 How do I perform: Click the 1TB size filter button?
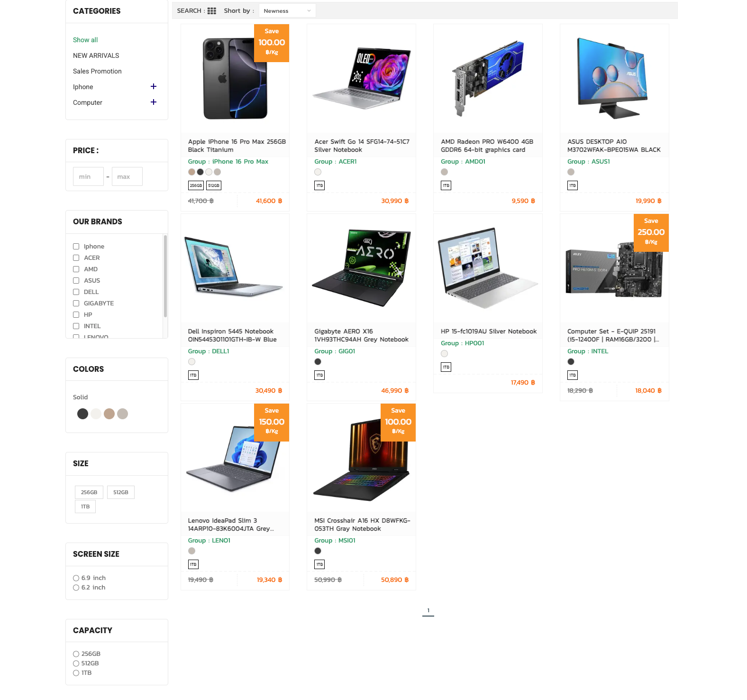click(85, 507)
